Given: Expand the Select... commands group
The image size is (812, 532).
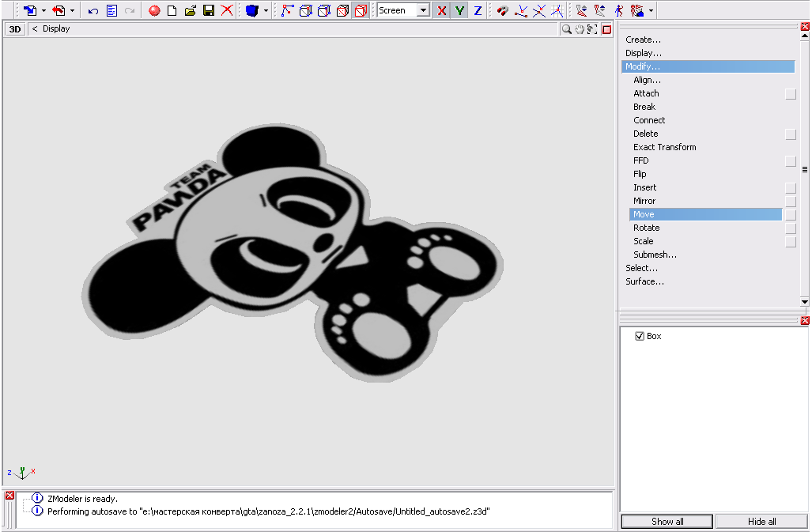Looking at the screenshot, I should pyautogui.click(x=642, y=268).
